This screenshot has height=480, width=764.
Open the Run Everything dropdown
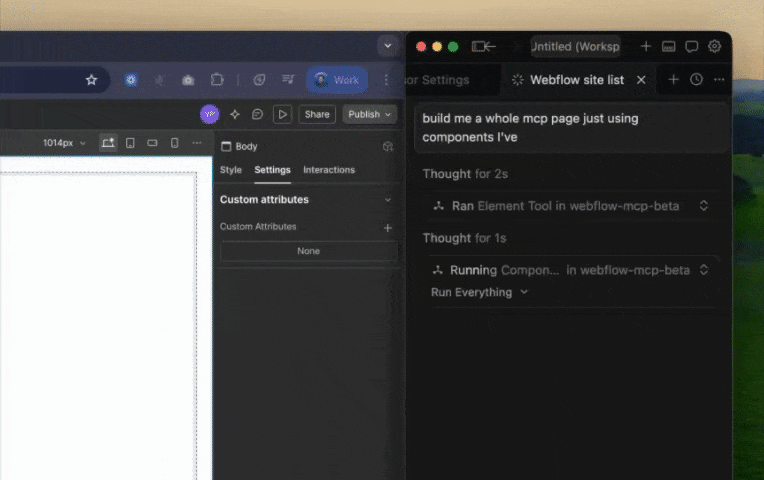click(x=479, y=292)
